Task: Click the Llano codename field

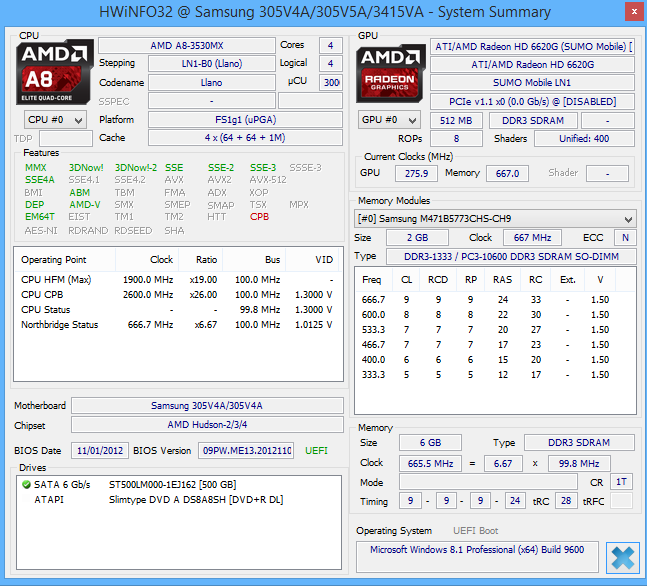Action: click(x=212, y=83)
